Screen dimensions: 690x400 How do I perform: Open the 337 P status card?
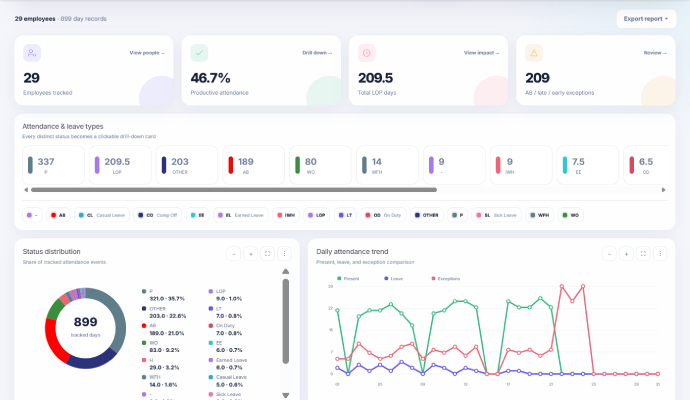click(53, 165)
